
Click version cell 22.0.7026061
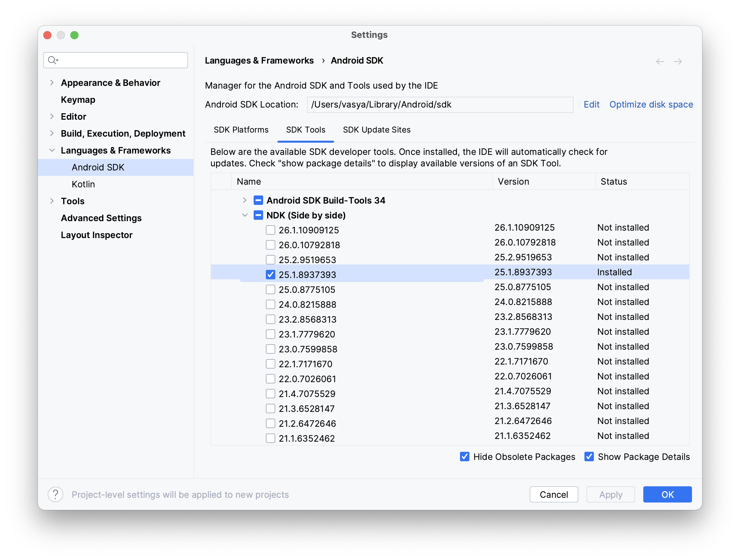[x=523, y=376]
